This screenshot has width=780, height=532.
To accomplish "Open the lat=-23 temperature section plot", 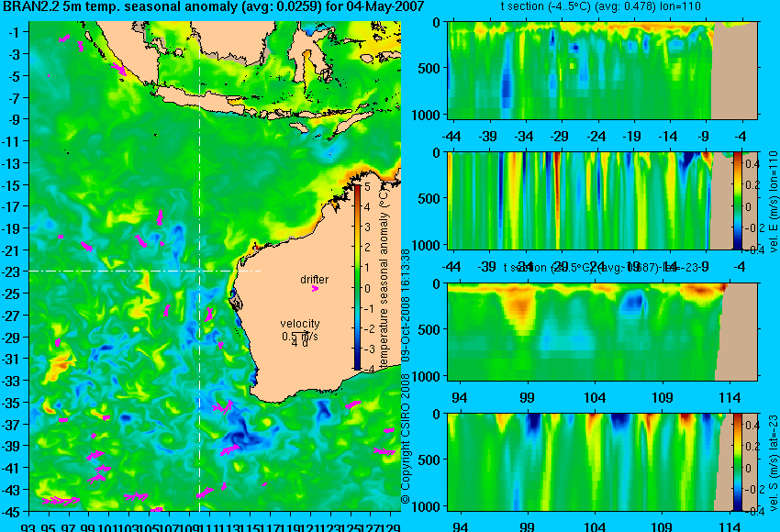I will 602,332.
